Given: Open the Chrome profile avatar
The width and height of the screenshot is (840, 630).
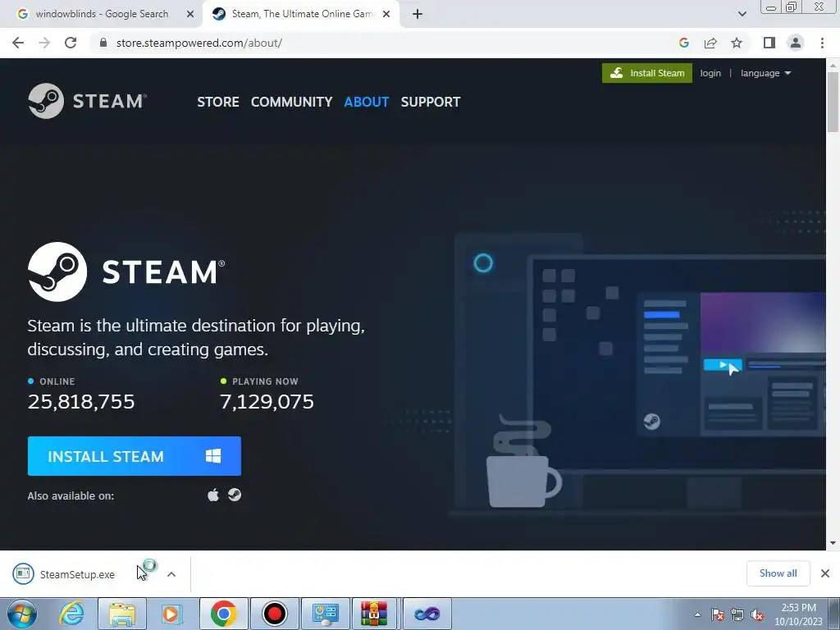Looking at the screenshot, I should (x=796, y=43).
